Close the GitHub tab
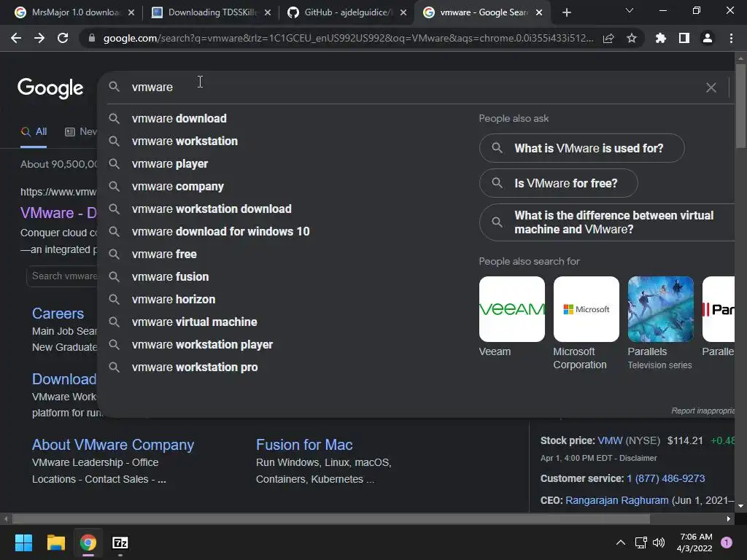 403,12
